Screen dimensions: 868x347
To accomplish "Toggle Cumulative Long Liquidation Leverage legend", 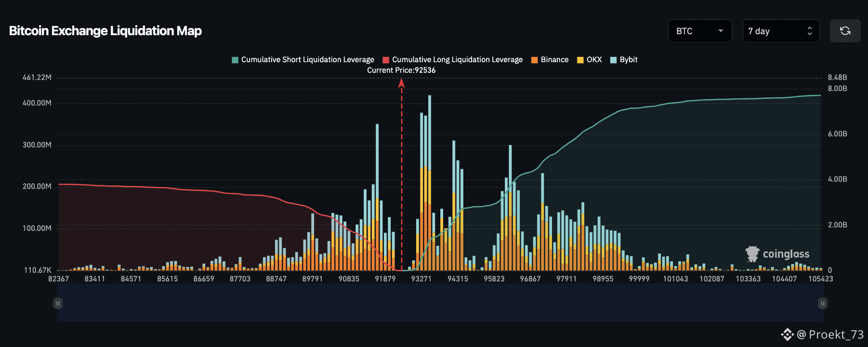I will (453, 60).
